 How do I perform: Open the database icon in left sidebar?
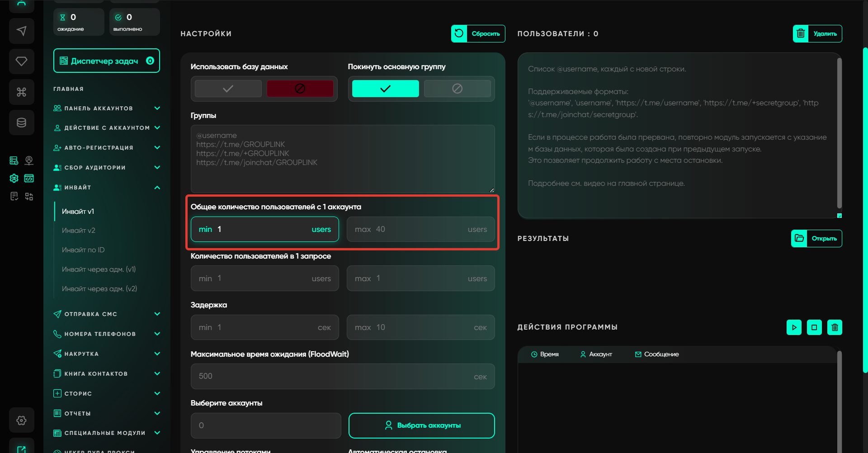pos(21,123)
